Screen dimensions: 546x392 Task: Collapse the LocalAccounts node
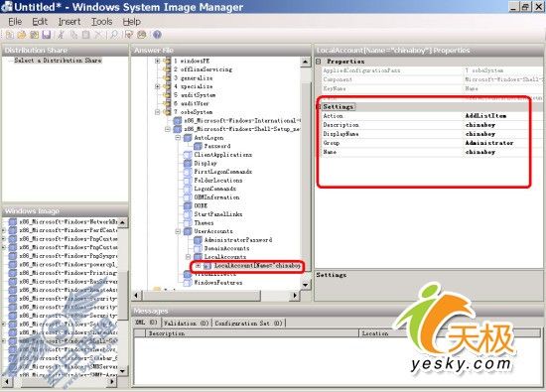coord(188,257)
